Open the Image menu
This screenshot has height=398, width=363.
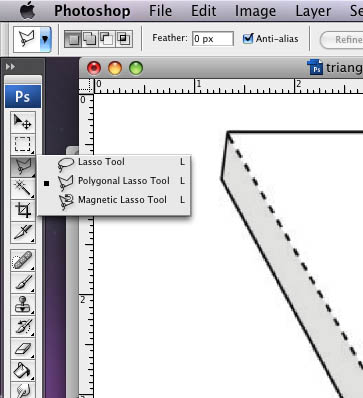(x=255, y=11)
